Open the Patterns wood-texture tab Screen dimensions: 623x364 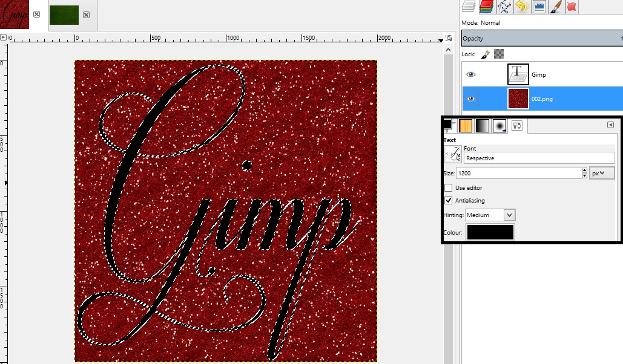[466, 126]
